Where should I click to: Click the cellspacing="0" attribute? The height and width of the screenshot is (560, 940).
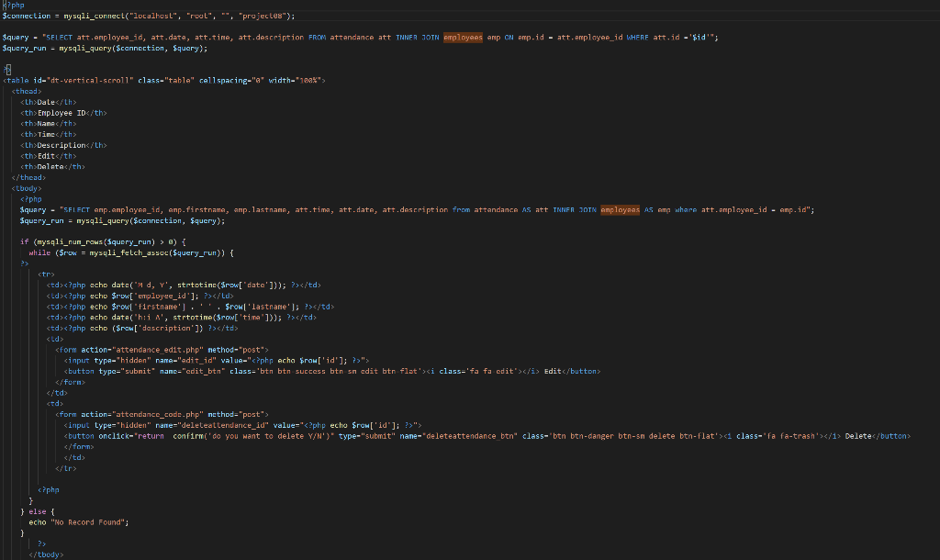[x=231, y=81]
